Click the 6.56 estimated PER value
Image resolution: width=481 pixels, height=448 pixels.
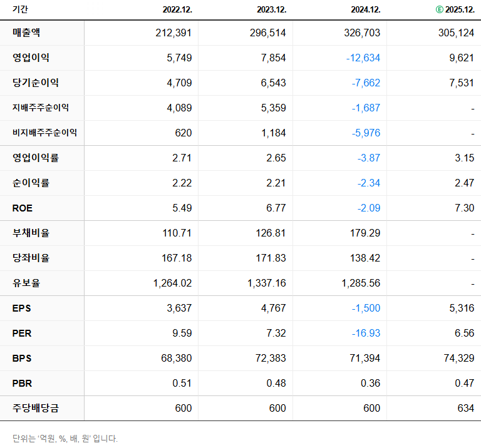pyautogui.click(x=465, y=333)
